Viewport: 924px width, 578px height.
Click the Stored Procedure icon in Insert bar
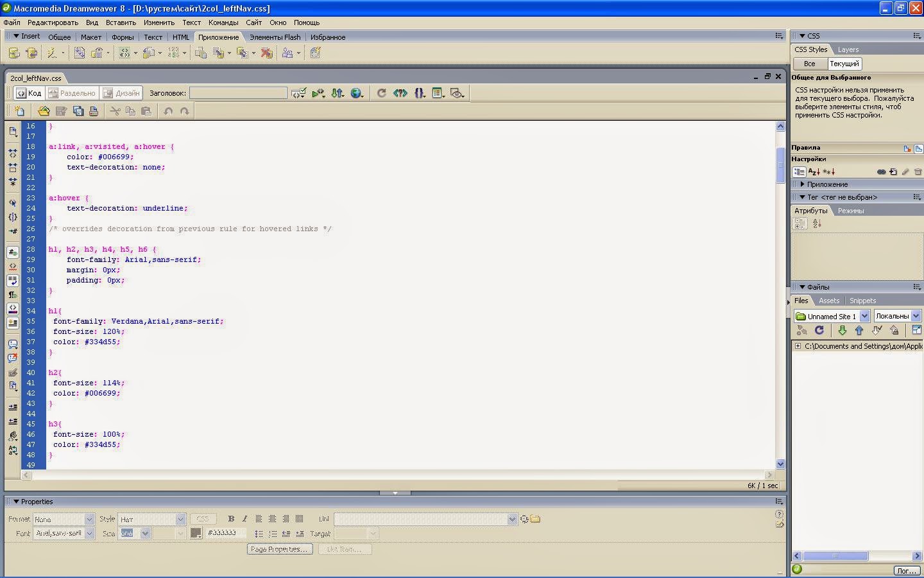(x=31, y=53)
